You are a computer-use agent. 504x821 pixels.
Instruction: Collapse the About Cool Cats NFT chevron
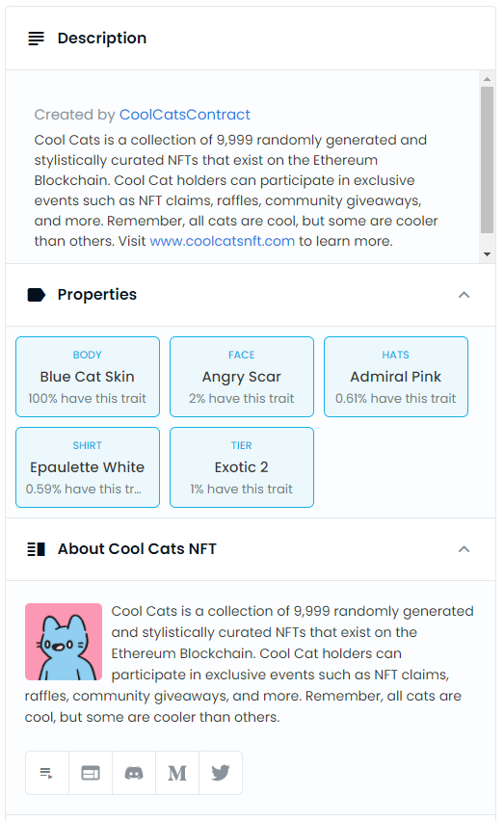pos(464,548)
